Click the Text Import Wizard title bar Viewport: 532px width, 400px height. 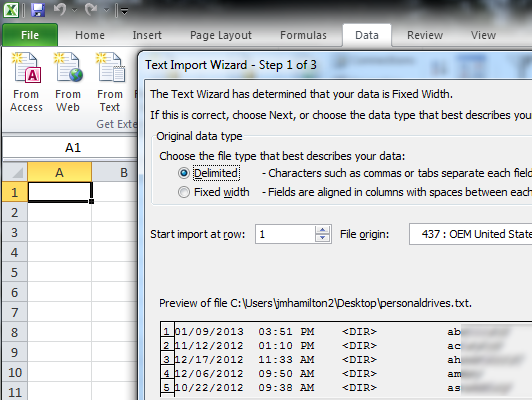[x=336, y=65]
